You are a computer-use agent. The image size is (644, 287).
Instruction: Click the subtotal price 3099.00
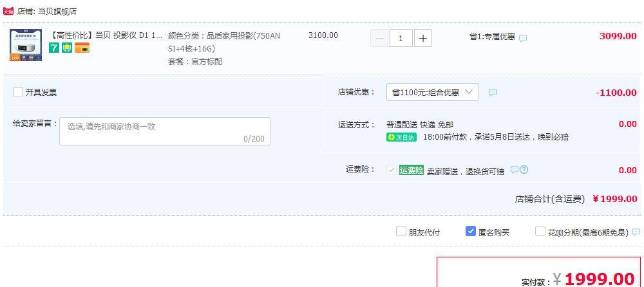[x=618, y=36]
